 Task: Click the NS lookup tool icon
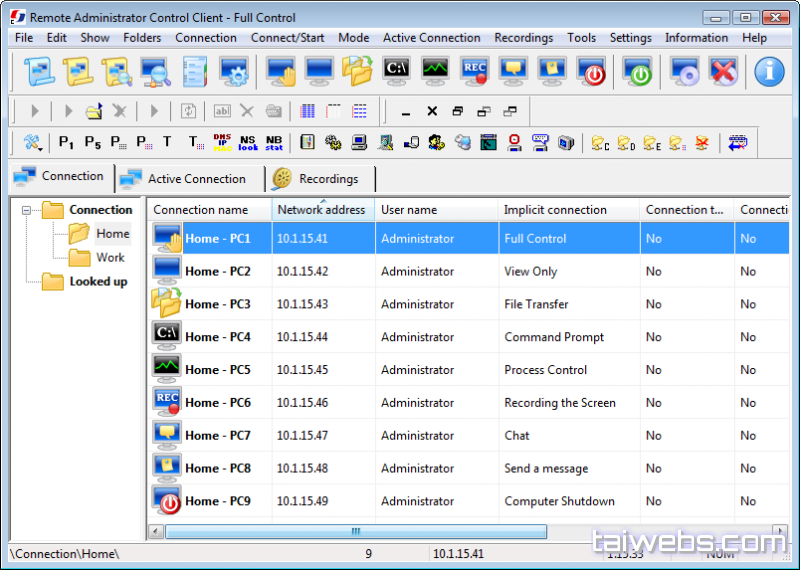pyautogui.click(x=247, y=143)
